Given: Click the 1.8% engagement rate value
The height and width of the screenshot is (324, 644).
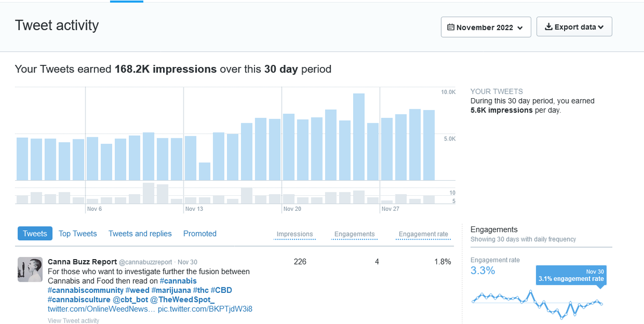Looking at the screenshot, I should (x=443, y=262).
